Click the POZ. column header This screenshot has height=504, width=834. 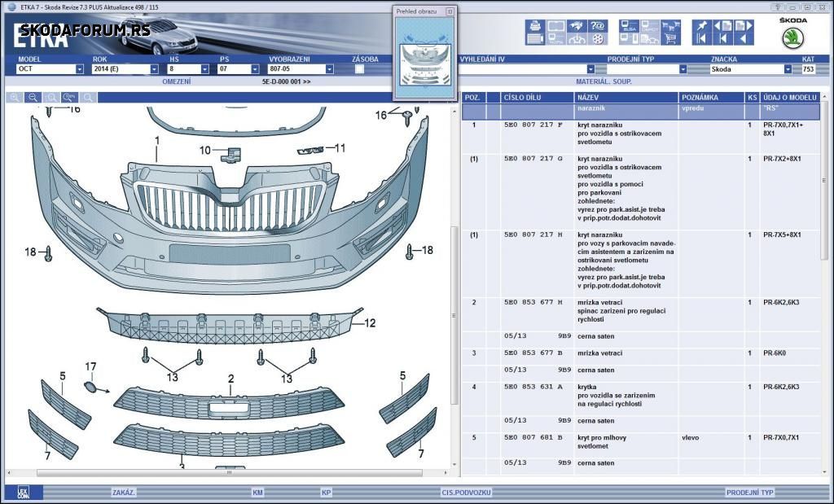point(472,97)
